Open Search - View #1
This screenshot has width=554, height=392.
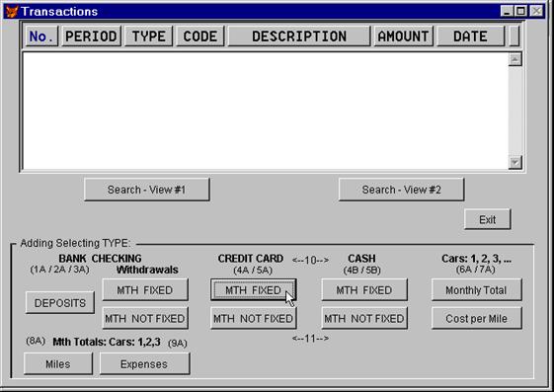(x=146, y=190)
